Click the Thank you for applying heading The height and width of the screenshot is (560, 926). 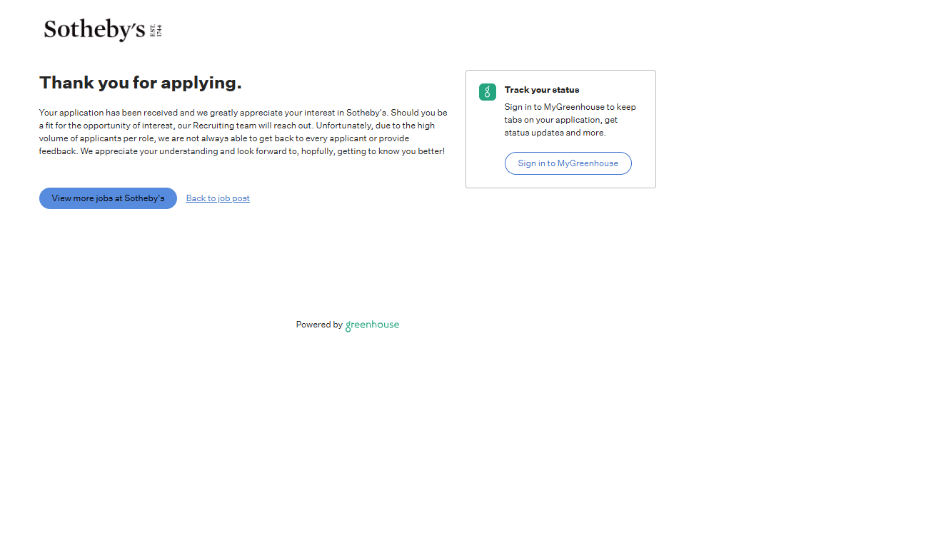tap(140, 83)
